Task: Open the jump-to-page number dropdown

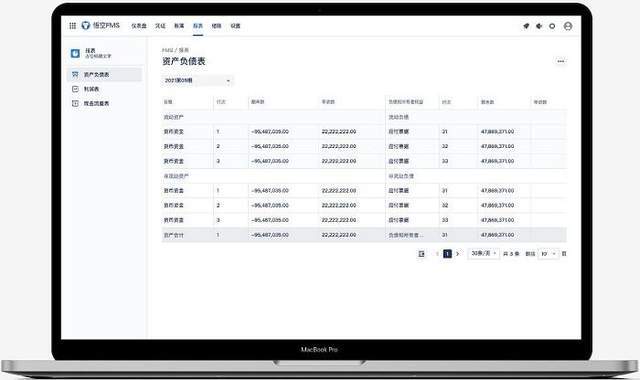Action: pyautogui.click(x=549, y=254)
